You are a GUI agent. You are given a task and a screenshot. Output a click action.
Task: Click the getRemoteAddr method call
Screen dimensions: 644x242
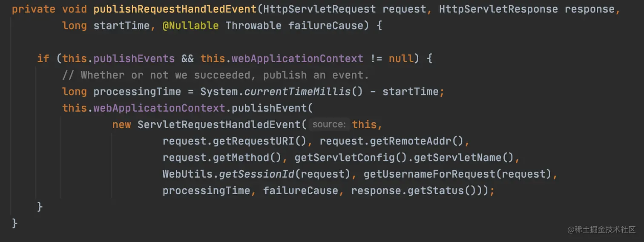[410, 141]
